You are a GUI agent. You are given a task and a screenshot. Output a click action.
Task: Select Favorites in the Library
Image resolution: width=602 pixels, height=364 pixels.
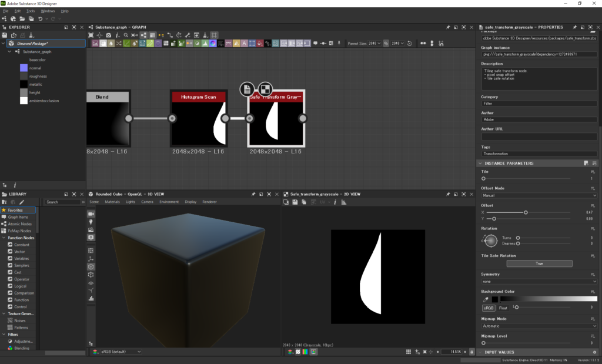point(18,210)
